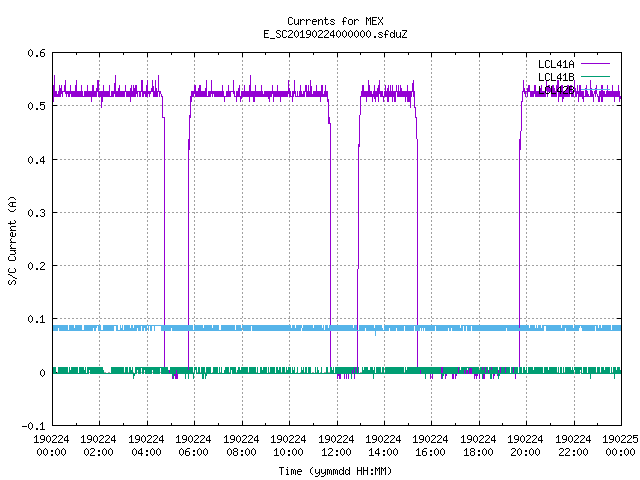The image size is (640, 480).
Task: Click the x-axis tick '190224 06:00'
Action: tap(193, 446)
